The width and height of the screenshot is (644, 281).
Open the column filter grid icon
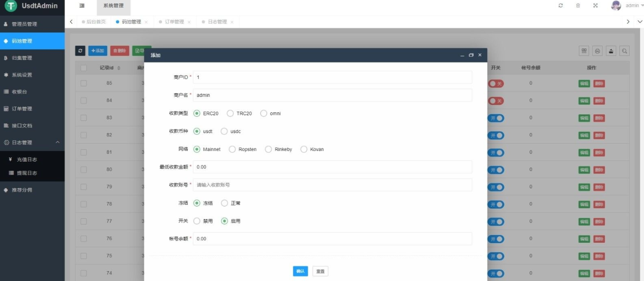(585, 51)
